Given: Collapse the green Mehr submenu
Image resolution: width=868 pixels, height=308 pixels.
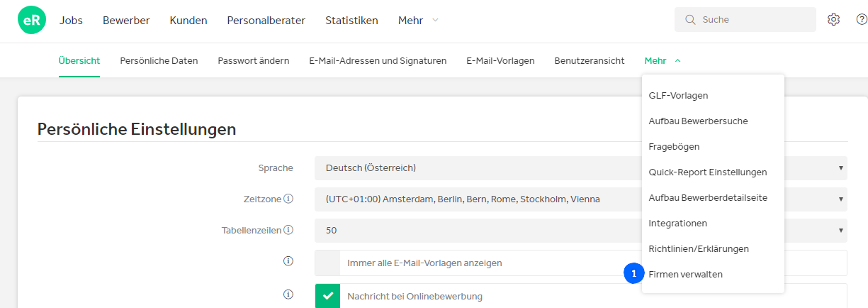Looking at the screenshot, I should click(x=663, y=61).
